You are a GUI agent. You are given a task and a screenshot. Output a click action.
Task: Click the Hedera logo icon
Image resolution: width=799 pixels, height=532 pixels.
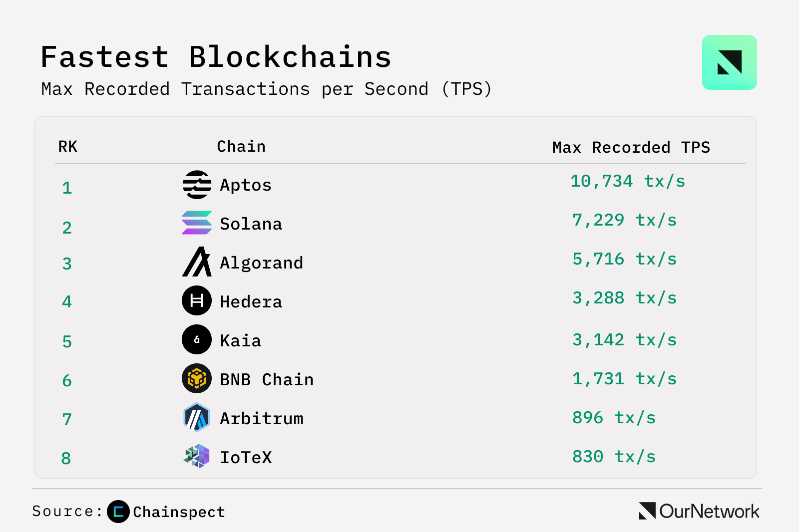197,300
